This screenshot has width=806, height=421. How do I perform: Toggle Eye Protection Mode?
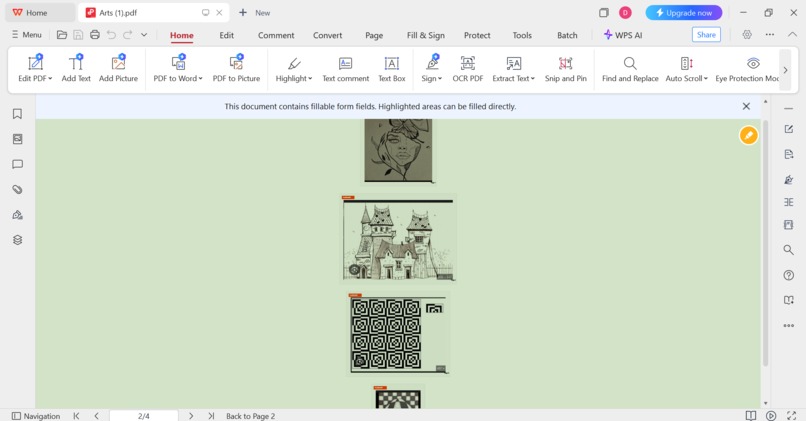[x=747, y=69]
